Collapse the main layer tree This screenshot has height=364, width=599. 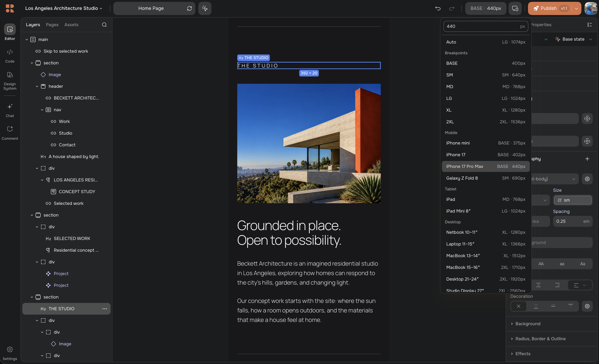[x=27, y=39]
